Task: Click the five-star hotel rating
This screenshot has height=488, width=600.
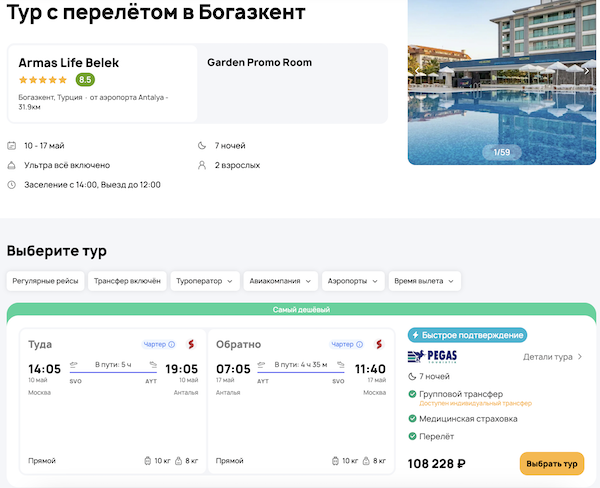Action: 43,80
